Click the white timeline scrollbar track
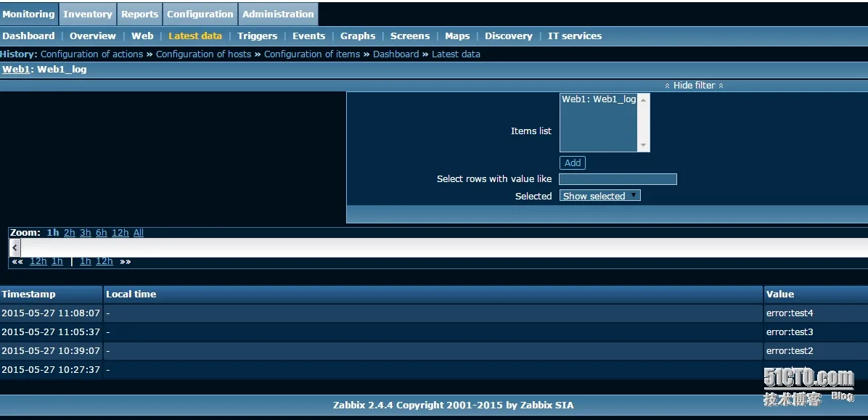The image size is (868, 420). coord(444,248)
